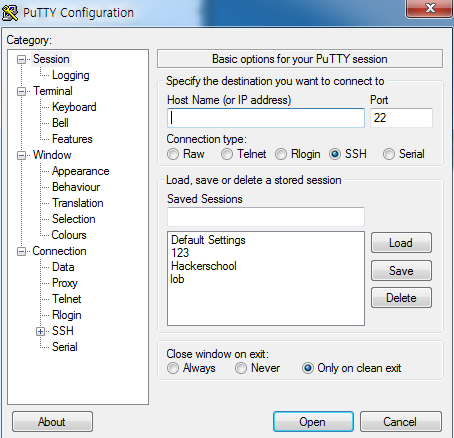Click the Open button

(313, 422)
